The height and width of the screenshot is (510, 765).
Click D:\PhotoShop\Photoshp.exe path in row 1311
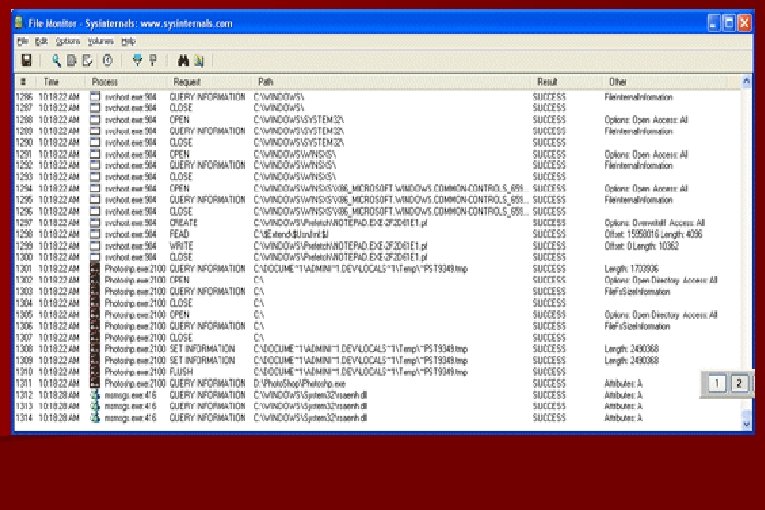pos(300,384)
